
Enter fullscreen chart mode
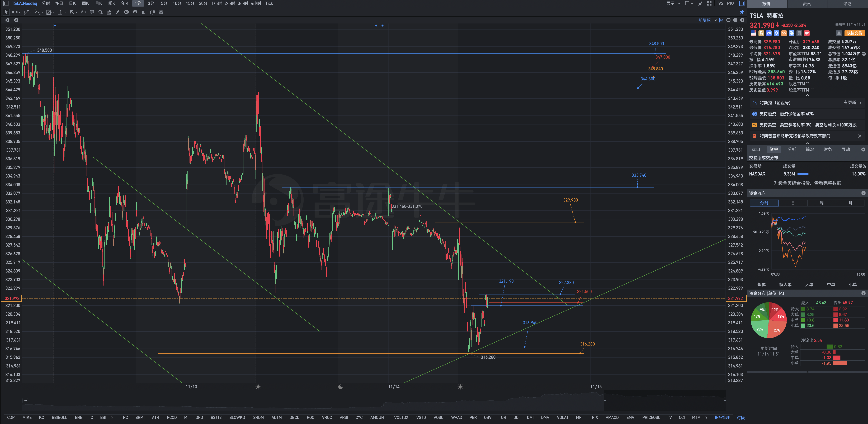point(709,3)
